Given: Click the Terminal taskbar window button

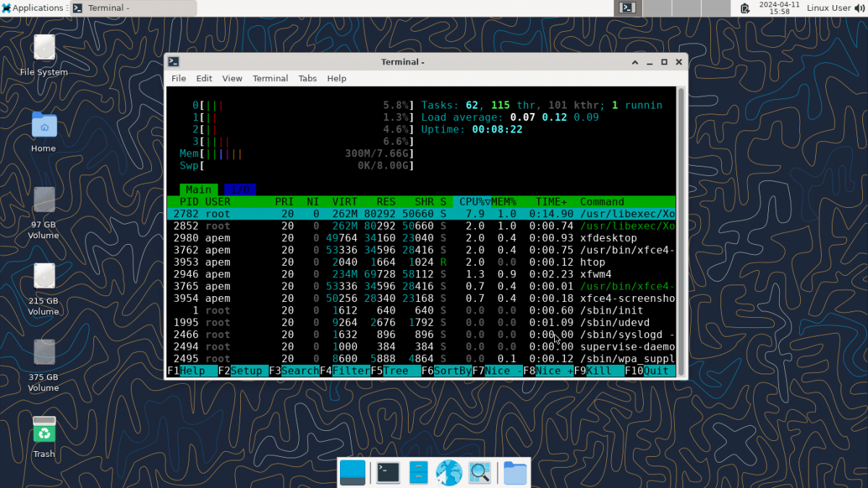Looking at the screenshot, I should (x=134, y=8).
